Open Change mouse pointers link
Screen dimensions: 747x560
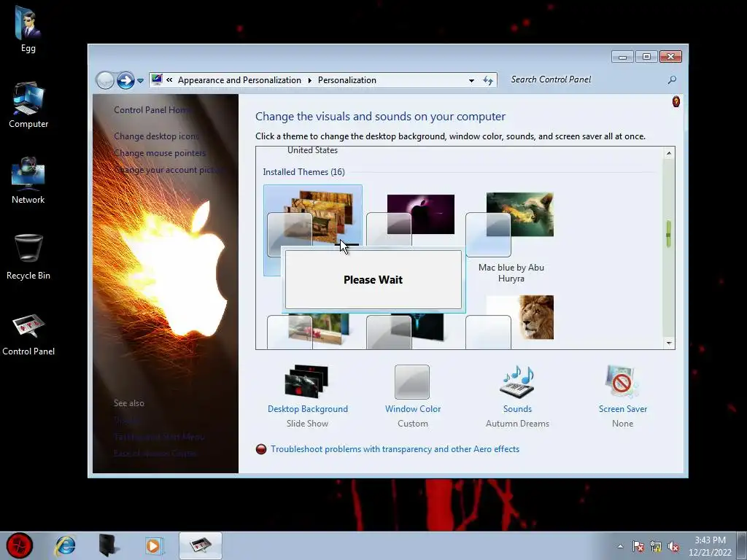point(160,153)
